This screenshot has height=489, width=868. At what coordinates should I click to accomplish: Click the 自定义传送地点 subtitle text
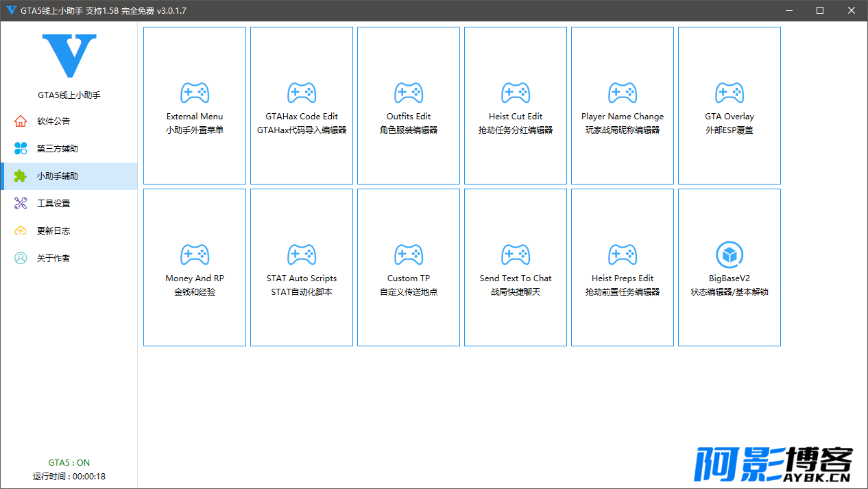tap(409, 292)
